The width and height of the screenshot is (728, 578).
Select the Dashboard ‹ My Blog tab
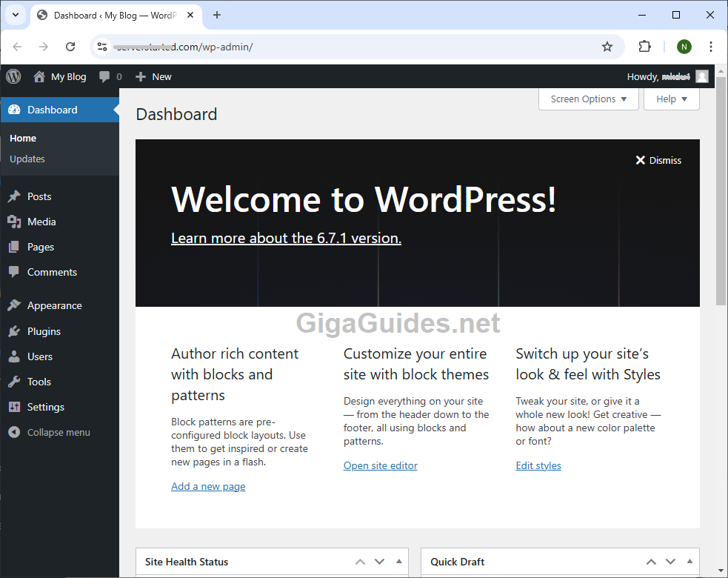116,16
